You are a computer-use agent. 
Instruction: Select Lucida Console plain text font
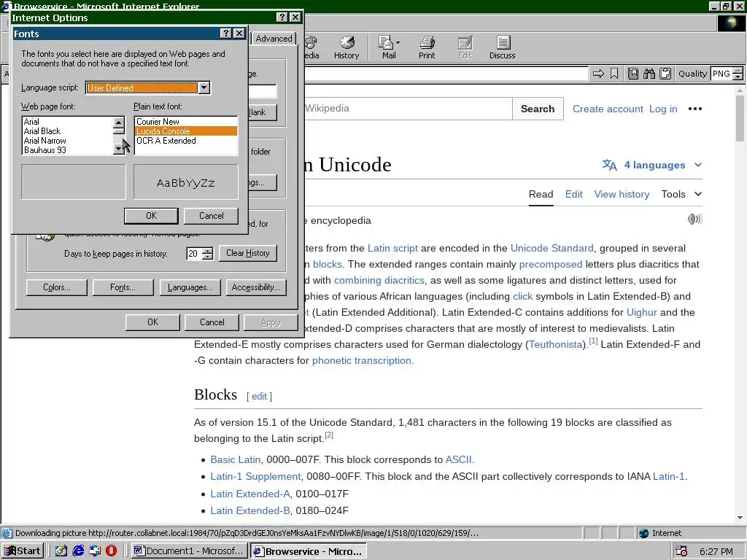point(186,131)
